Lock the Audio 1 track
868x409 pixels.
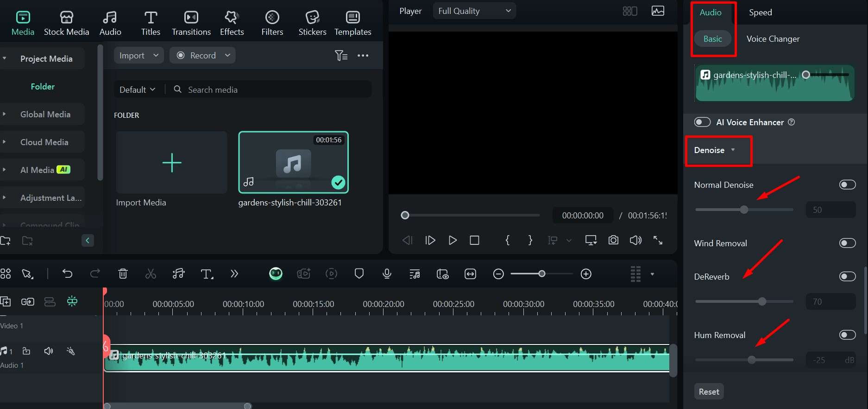pyautogui.click(x=26, y=351)
